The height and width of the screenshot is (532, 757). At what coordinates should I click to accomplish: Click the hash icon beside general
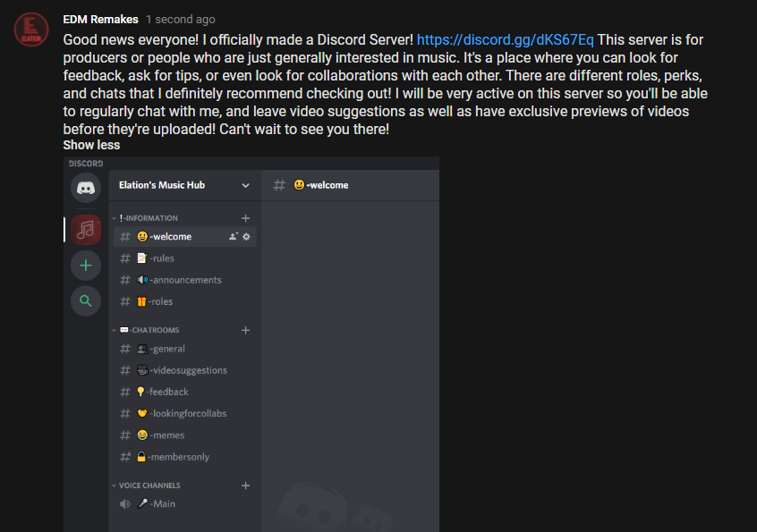(x=125, y=349)
